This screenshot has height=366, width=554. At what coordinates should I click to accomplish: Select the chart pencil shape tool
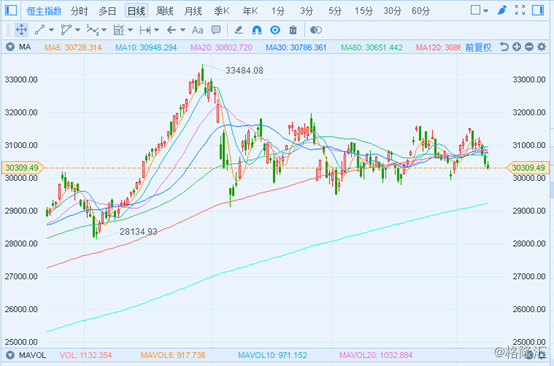click(119, 30)
